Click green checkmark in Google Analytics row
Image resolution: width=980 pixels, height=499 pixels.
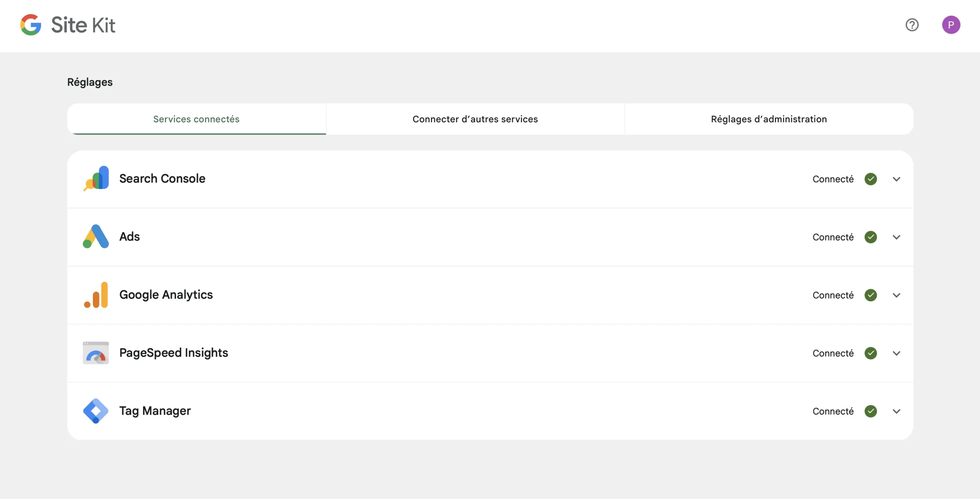point(871,295)
